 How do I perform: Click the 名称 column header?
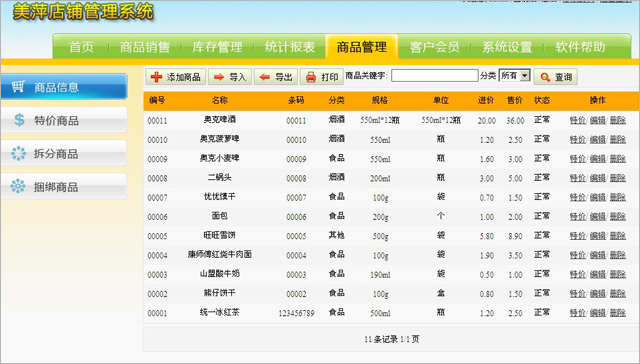[x=220, y=100]
